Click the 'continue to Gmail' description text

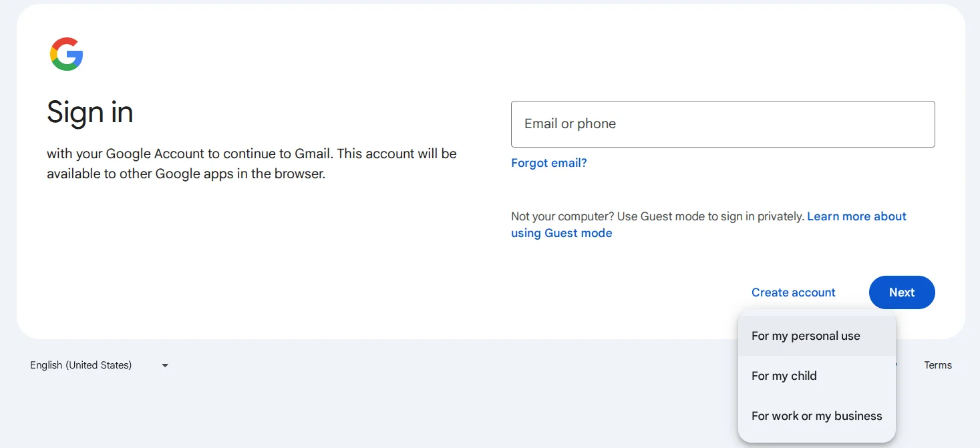click(x=251, y=154)
